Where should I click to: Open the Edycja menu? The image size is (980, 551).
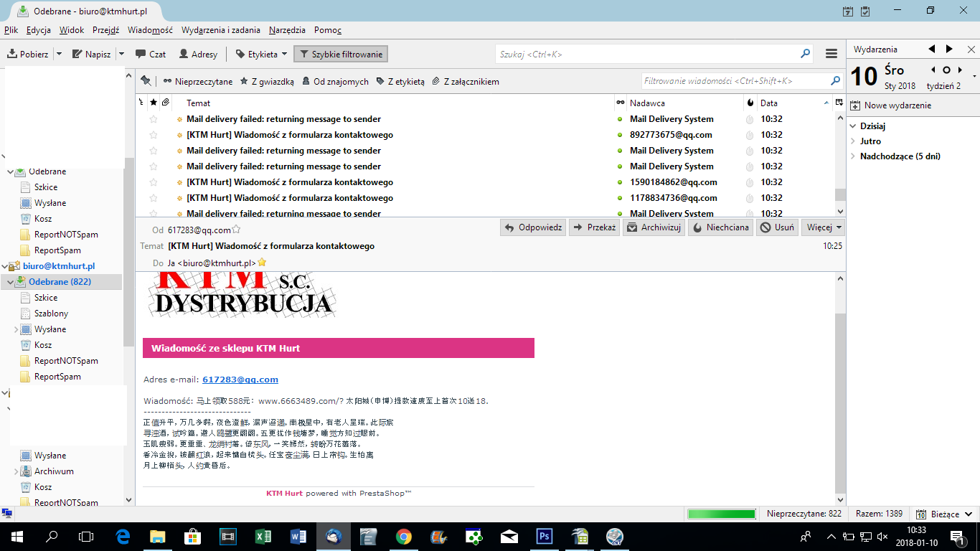[x=39, y=30]
